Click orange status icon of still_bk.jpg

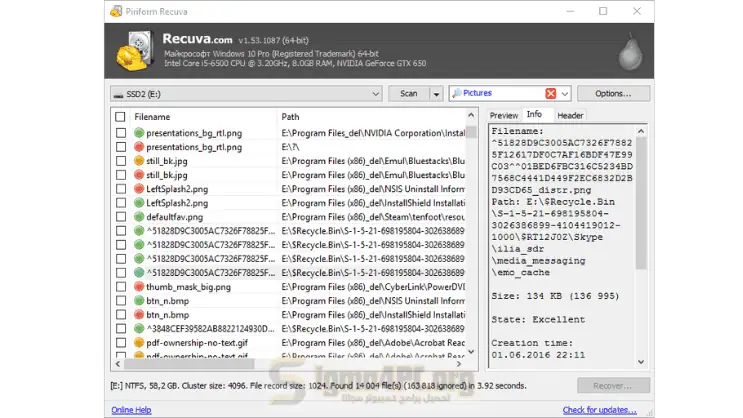pyautogui.click(x=139, y=160)
